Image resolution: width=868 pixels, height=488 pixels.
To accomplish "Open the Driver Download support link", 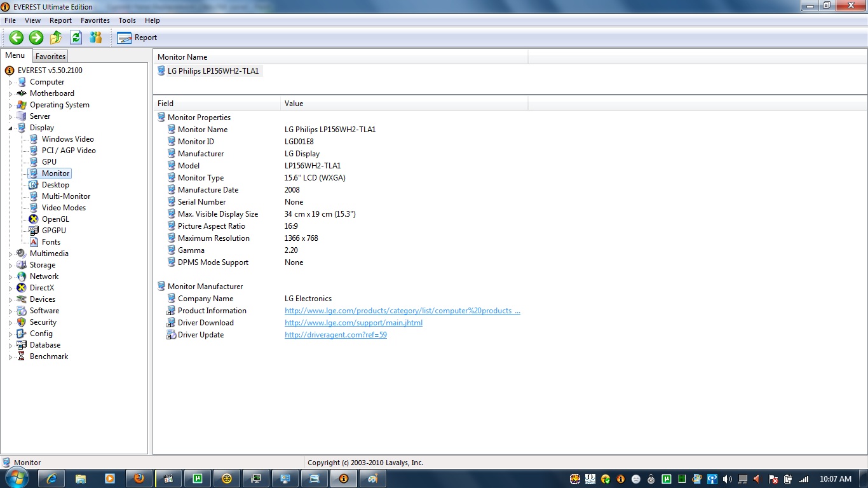I will 353,323.
